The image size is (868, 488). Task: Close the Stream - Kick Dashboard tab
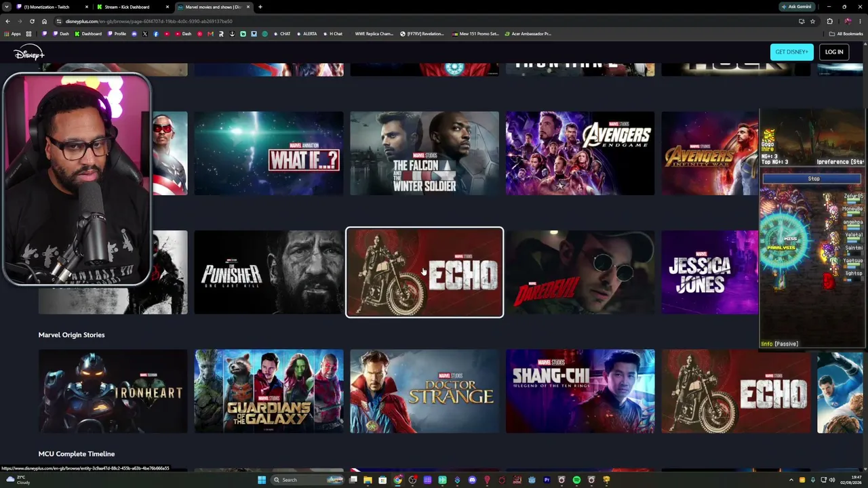coord(167,7)
